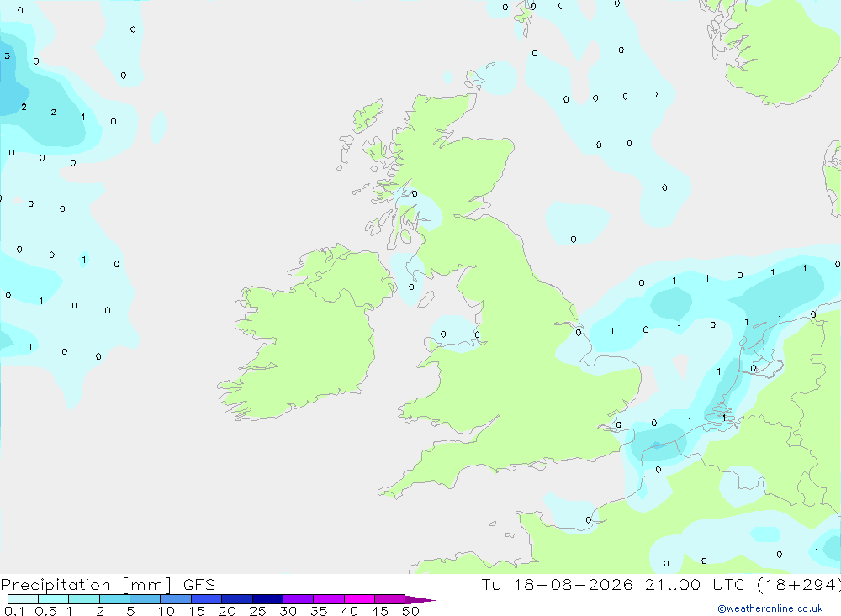Click the '(18+294)' forecast offset text
The height and width of the screenshot is (616, 841).
(x=799, y=585)
